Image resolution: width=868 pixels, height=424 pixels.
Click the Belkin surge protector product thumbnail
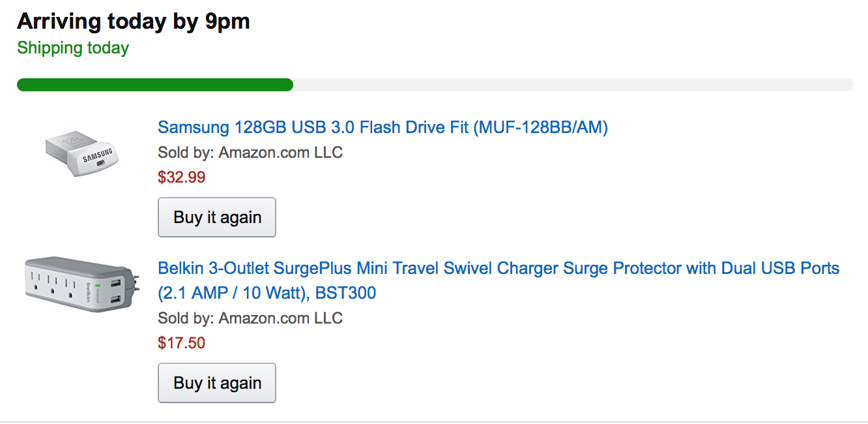81,284
